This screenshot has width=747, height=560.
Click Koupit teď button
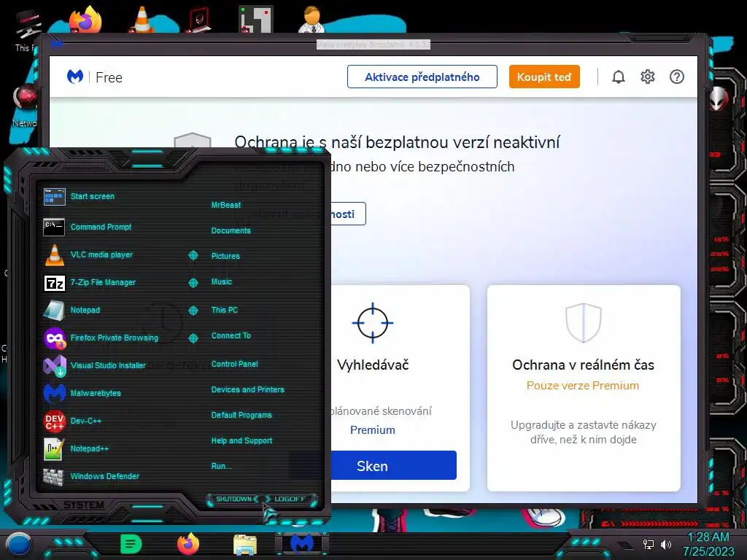pyautogui.click(x=544, y=77)
